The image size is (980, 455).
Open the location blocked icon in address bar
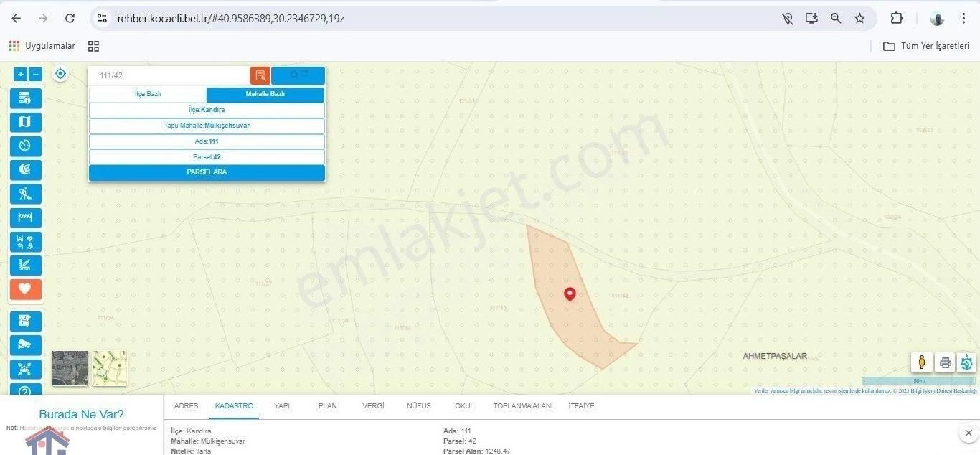click(788, 18)
